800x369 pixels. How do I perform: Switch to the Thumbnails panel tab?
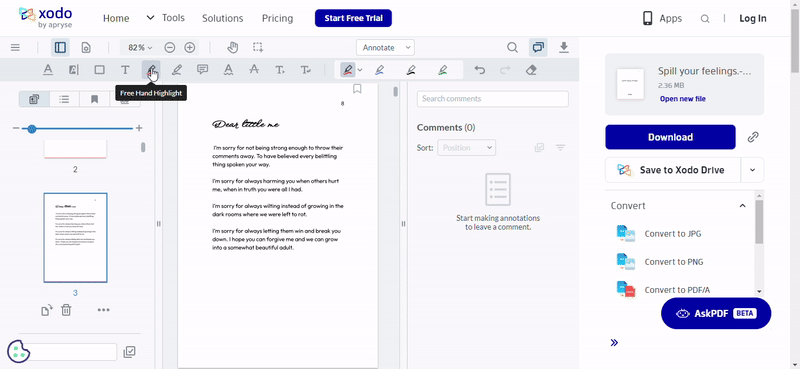[x=34, y=99]
